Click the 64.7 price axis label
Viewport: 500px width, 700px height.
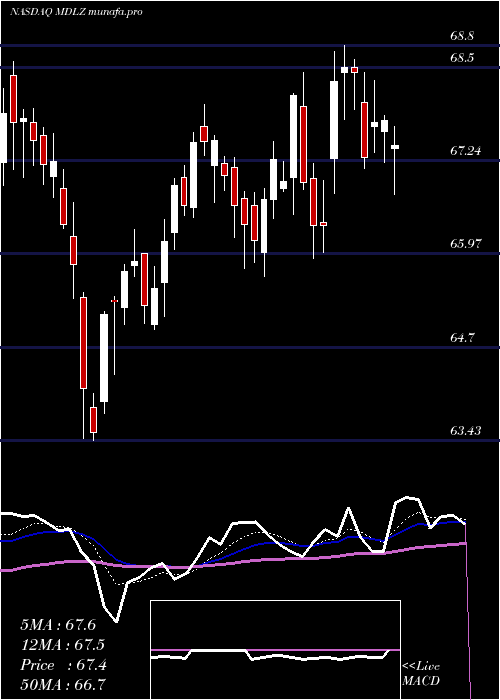coord(462,338)
